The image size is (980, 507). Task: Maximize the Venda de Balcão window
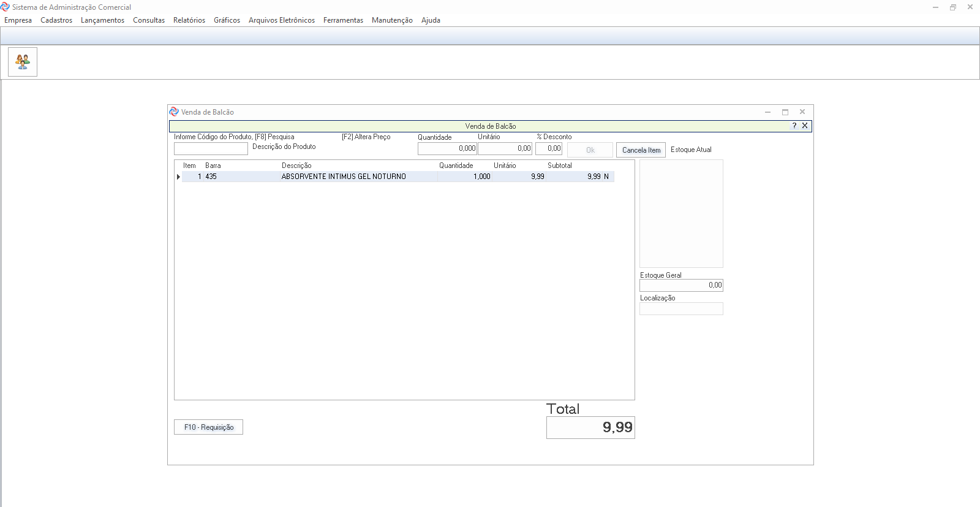785,112
